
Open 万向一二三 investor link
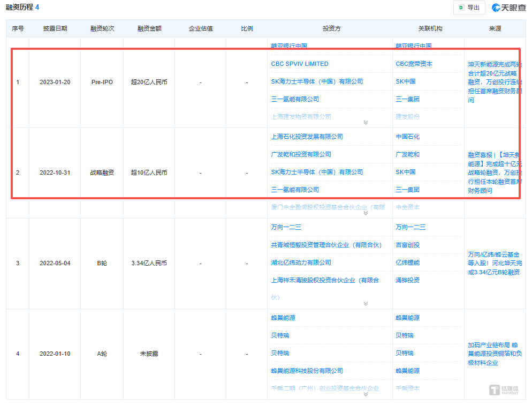tap(286, 227)
